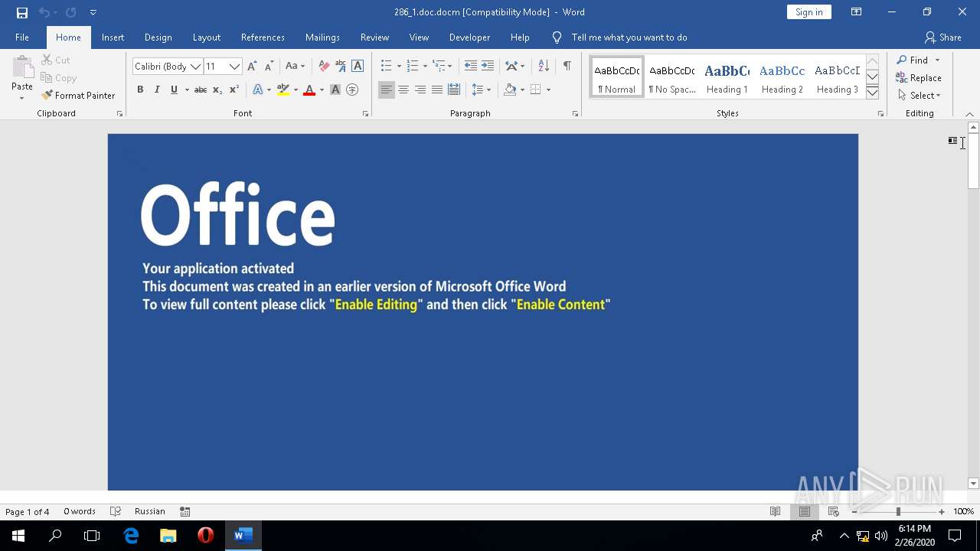Click the Text Highlight Color button
This screenshot has width=980, height=551.
tap(283, 90)
